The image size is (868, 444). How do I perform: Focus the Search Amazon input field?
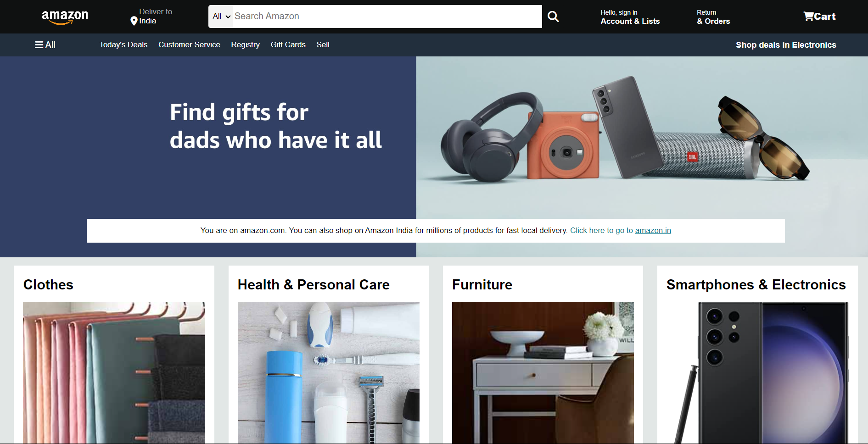pos(387,17)
